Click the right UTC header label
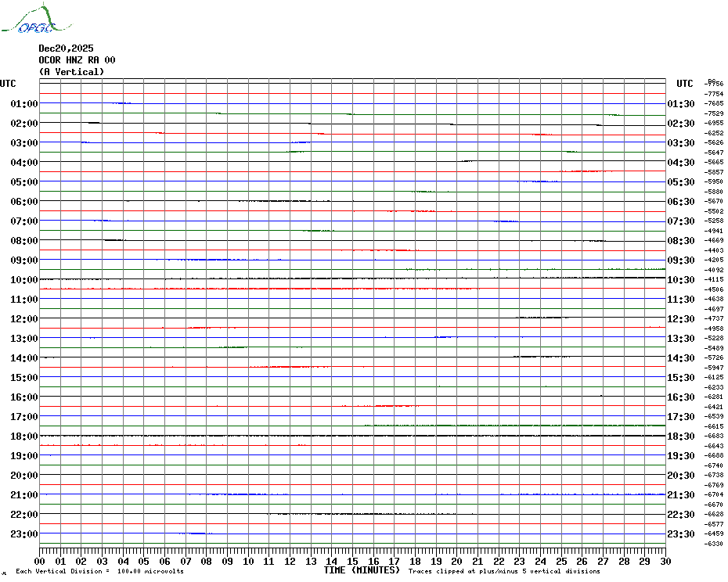728x582 pixels. coord(685,84)
